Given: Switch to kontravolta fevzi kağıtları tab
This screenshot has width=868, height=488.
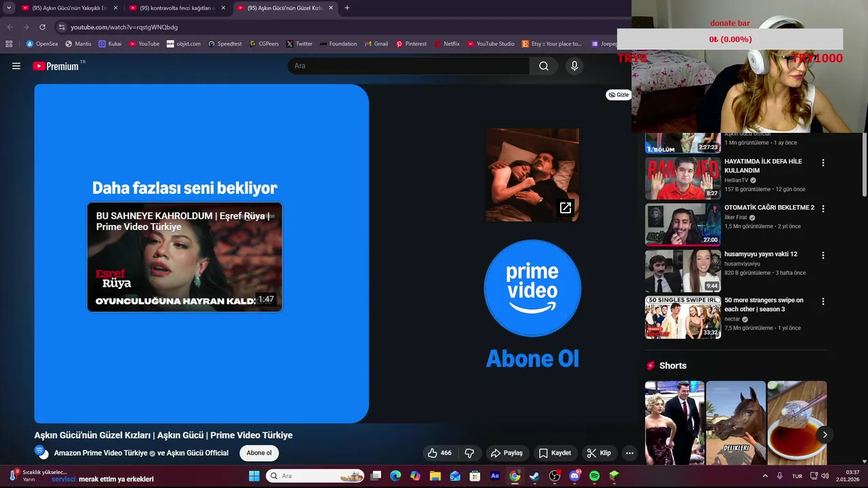Looking at the screenshot, I should (176, 8).
